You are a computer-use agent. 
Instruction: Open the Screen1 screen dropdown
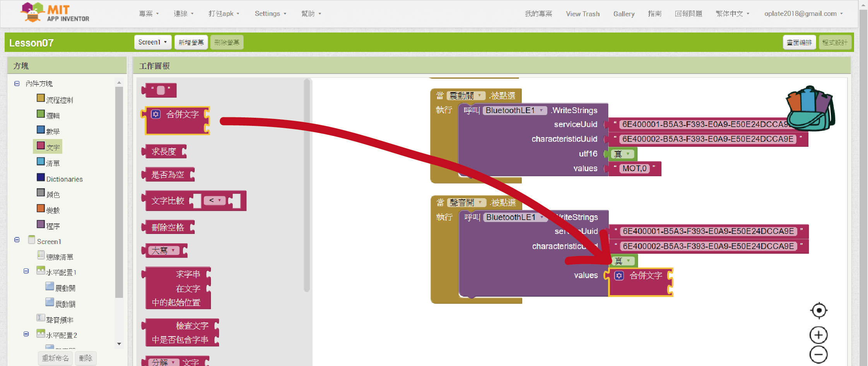coord(152,42)
